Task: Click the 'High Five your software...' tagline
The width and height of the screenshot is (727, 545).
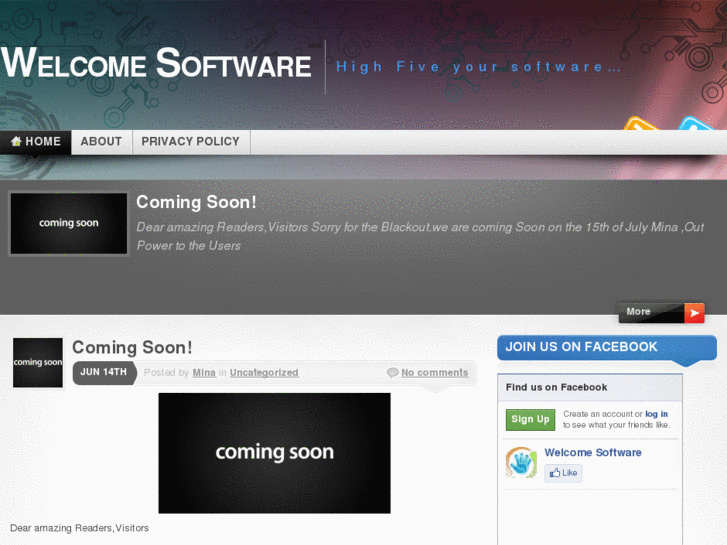Action: tap(478, 67)
